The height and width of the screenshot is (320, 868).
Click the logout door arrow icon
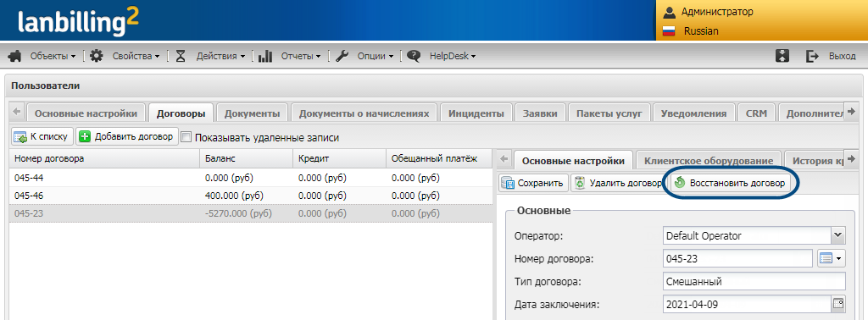click(x=812, y=56)
